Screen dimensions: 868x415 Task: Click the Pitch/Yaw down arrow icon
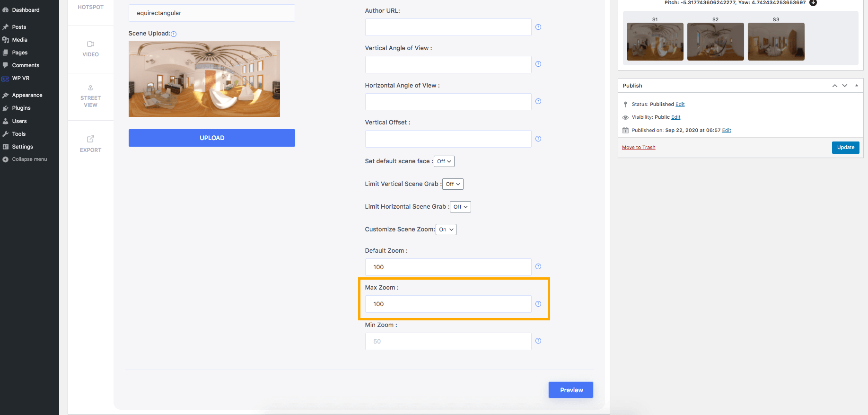click(813, 2)
